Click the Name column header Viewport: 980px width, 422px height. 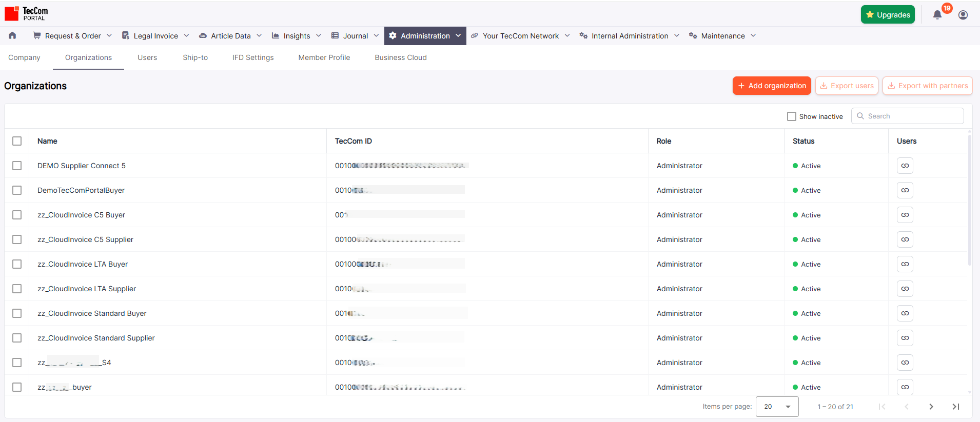pos(47,141)
